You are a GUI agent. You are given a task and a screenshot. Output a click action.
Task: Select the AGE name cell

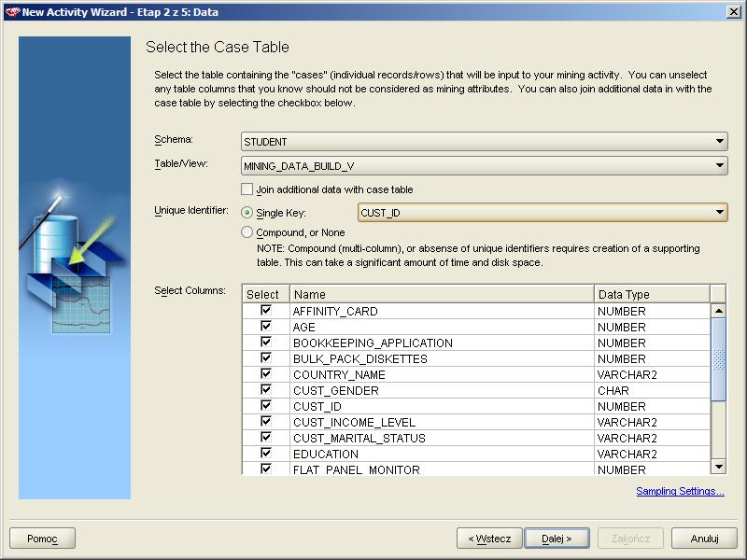[442, 327]
